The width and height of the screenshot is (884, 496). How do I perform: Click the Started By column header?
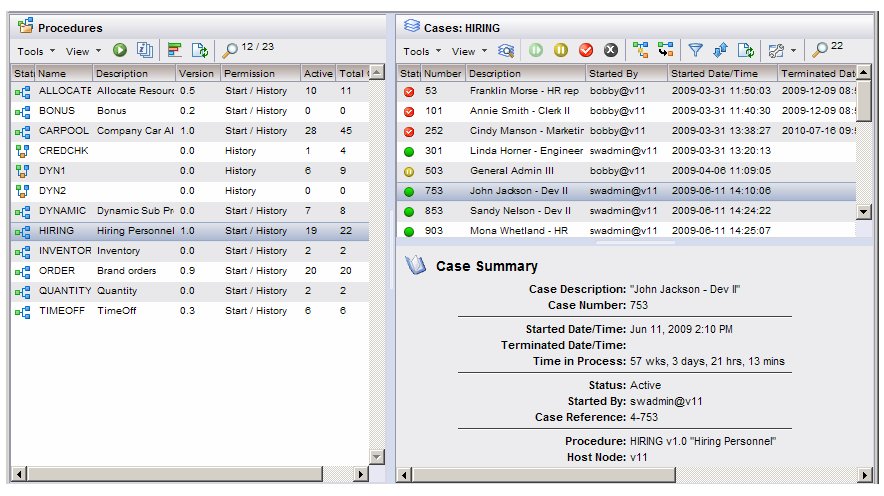pyautogui.click(x=625, y=73)
